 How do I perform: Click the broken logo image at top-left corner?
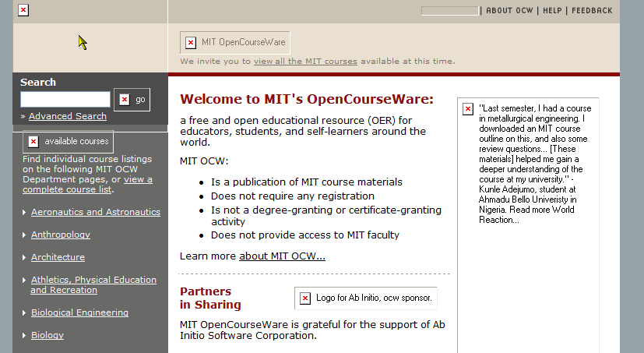click(23, 10)
